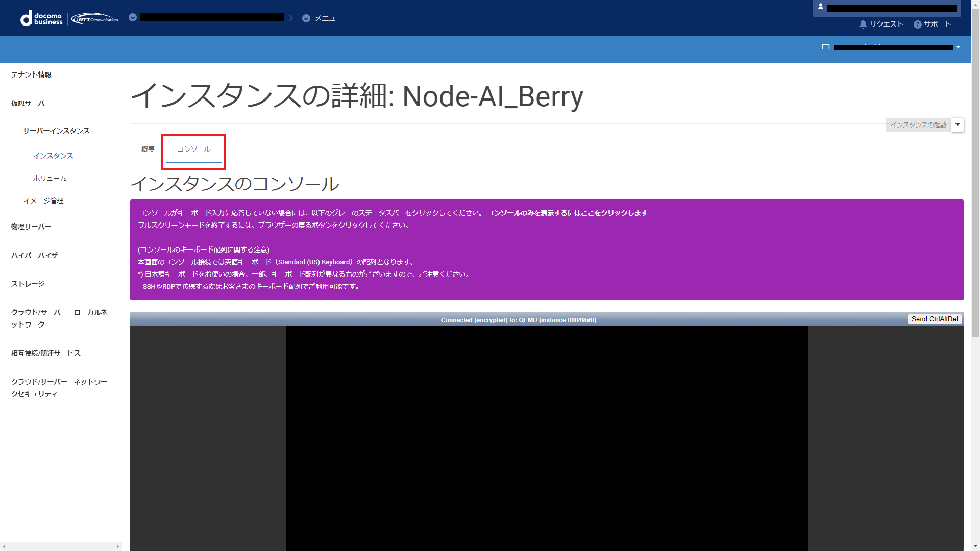Click the インスタンスの起動 button

918,125
